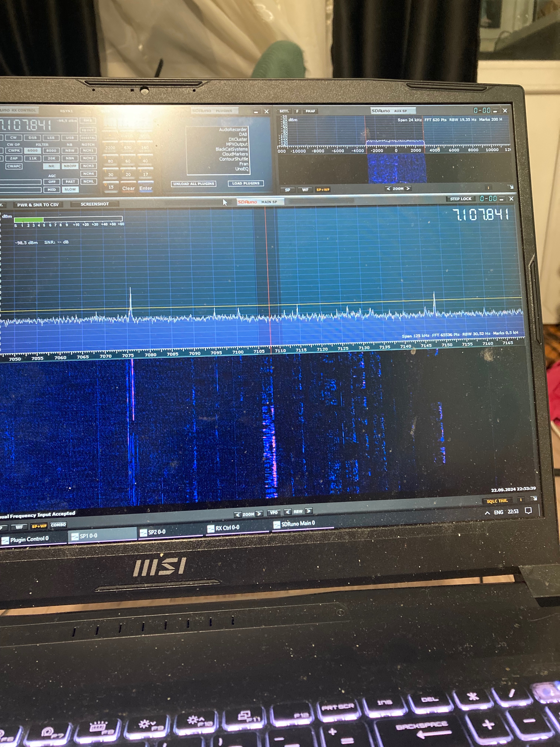Click the Aux SP zoom-in arrow
560x747 pixels.
pyautogui.click(x=408, y=188)
